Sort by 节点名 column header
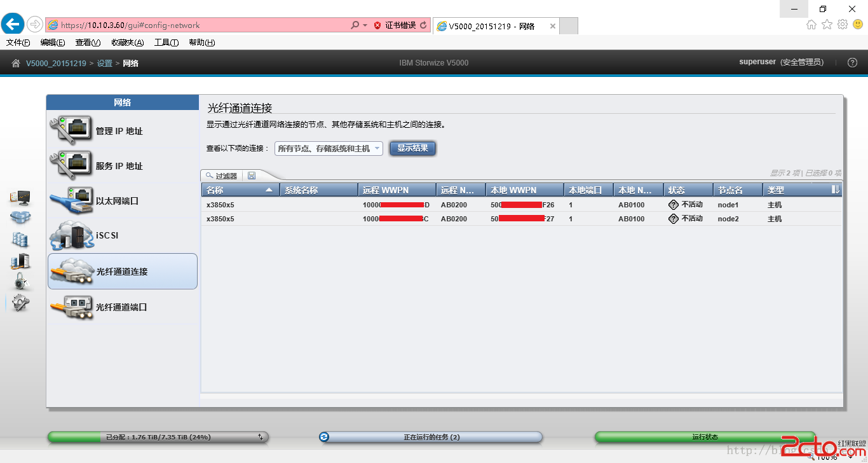868x463 pixels. coord(738,190)
